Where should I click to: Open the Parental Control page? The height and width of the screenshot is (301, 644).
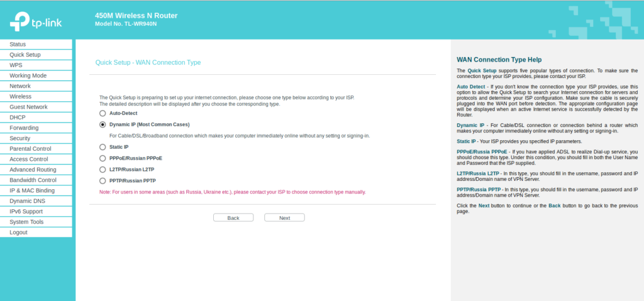pos(30,149)
